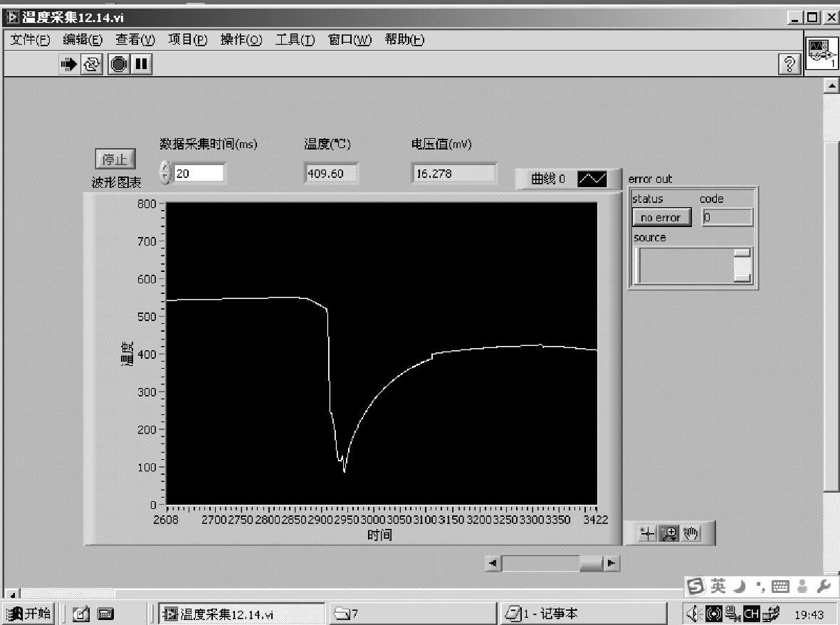Click the chart horizontal scrollbar thumb
This screenshot has width=840, height=625.
[591, 563]
